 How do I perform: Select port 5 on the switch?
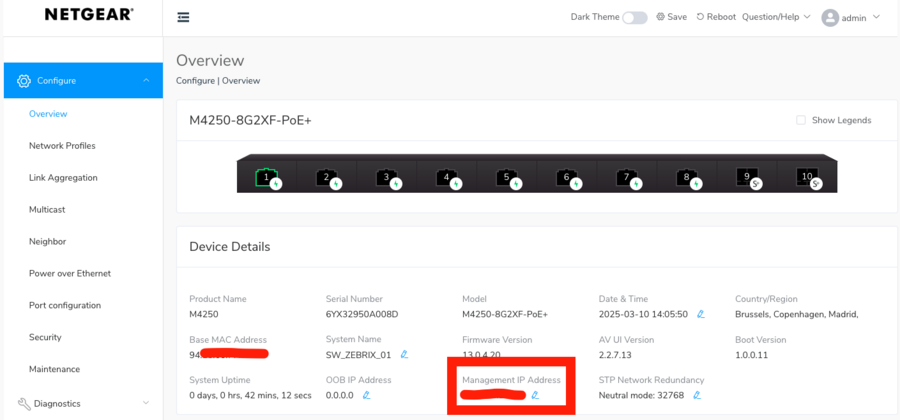point(507,178)
